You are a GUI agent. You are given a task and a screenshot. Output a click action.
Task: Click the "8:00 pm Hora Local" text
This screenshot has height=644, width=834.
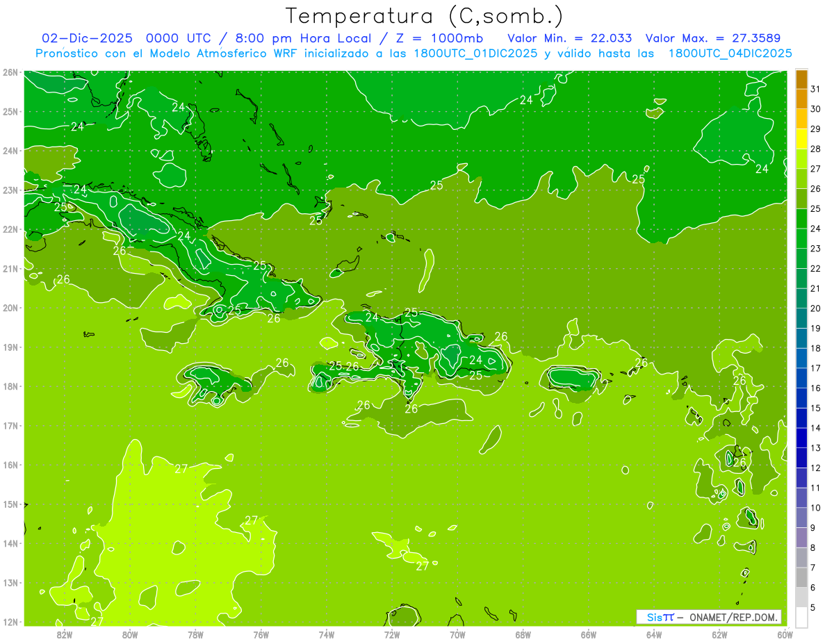click(x=304, y=38)
